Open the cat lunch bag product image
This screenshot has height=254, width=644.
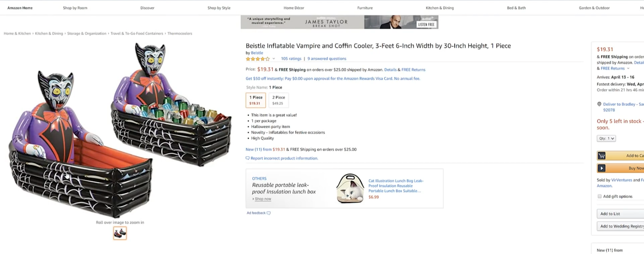(350, 188)
